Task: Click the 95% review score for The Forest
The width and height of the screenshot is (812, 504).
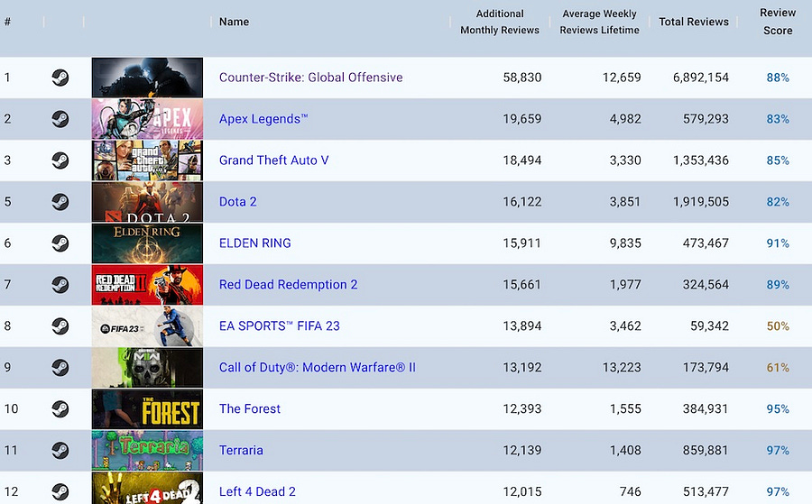Action: click(778, 408)
